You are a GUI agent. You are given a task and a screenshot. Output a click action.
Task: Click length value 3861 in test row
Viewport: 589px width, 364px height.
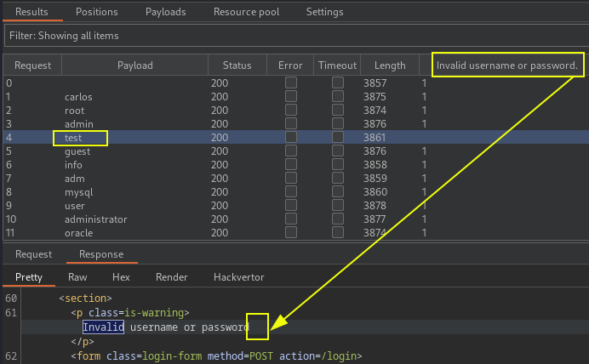tap(375, 137)
